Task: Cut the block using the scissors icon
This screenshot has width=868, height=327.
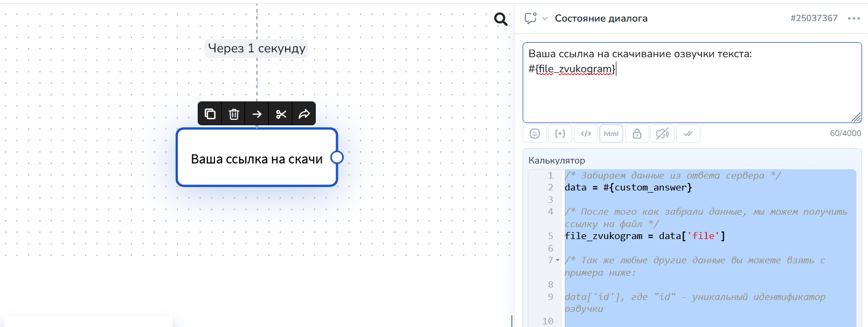Action: 281,114
